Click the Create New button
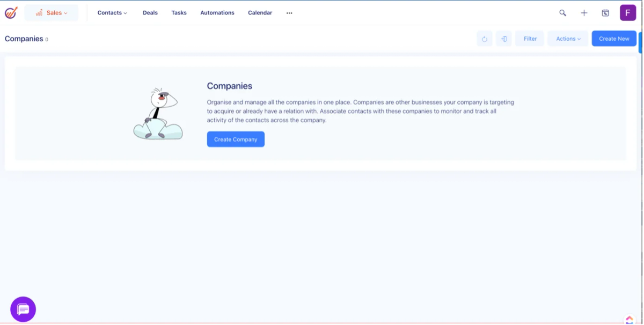Viewport: 644px width, 325px height. coord(614,39)
